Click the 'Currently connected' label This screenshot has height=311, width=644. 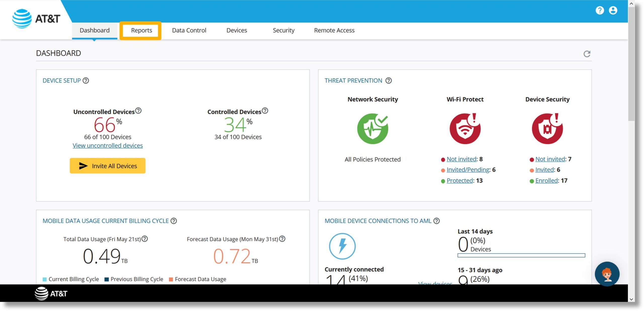[354, 269]
